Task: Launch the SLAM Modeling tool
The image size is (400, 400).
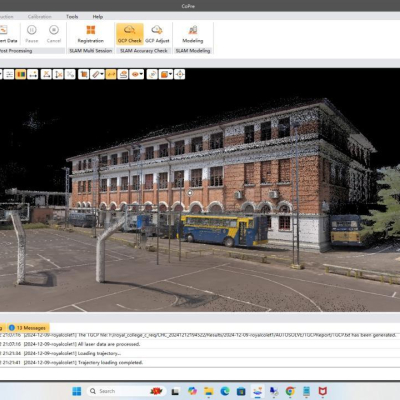Action: point(193,34)
